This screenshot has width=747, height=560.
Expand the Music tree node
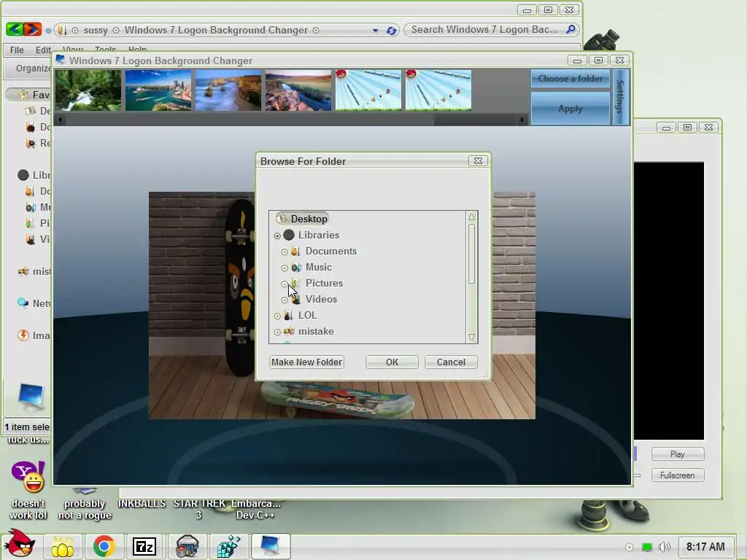(285, 268)
